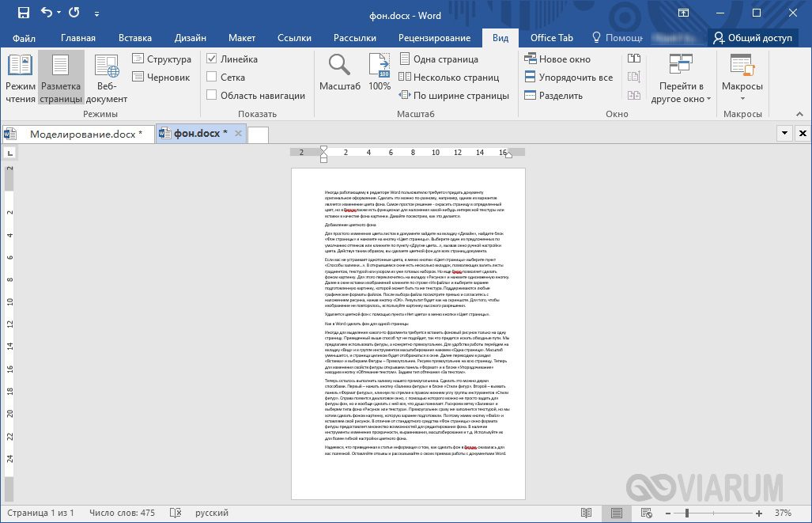Click the new blank document tab button
Viewport: 812px width, 523px height.
(258, 135)
